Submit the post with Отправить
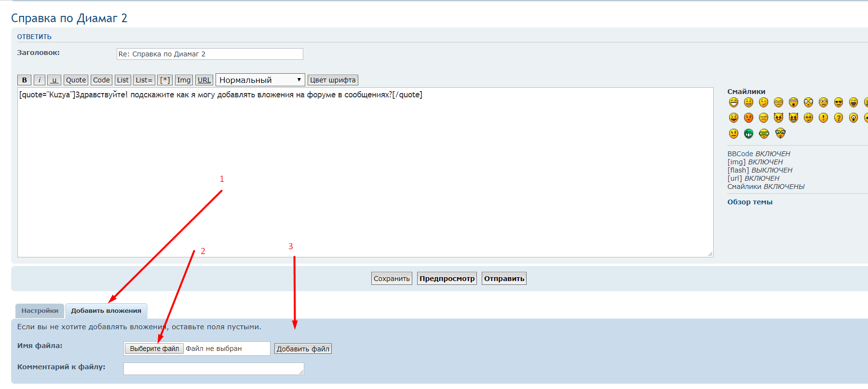Image resolution: width=868 pixels, height=389 pixels. pyautogui.click(x=504, y=279)
